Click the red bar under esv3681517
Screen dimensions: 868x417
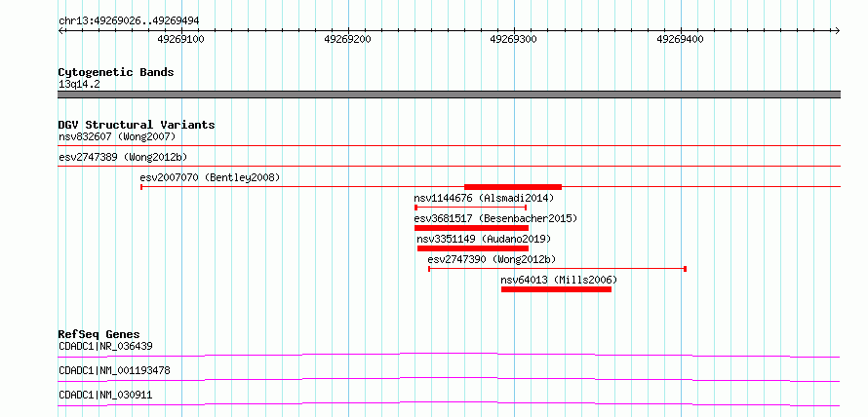click(471, 228)
